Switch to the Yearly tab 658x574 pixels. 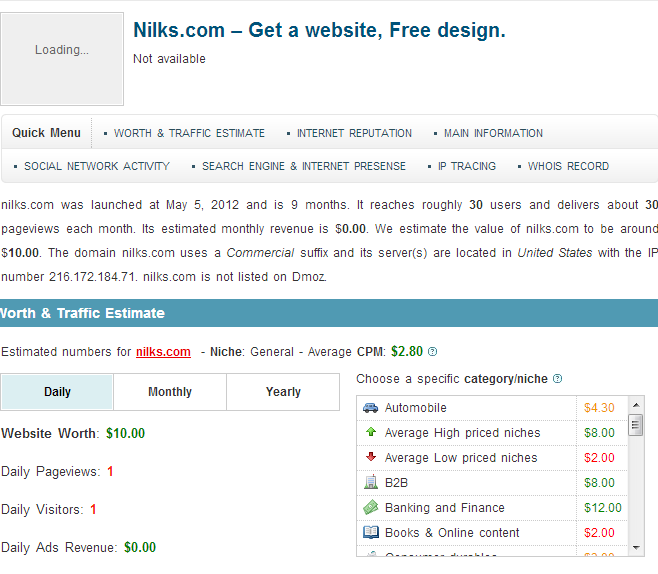[283, 392]
